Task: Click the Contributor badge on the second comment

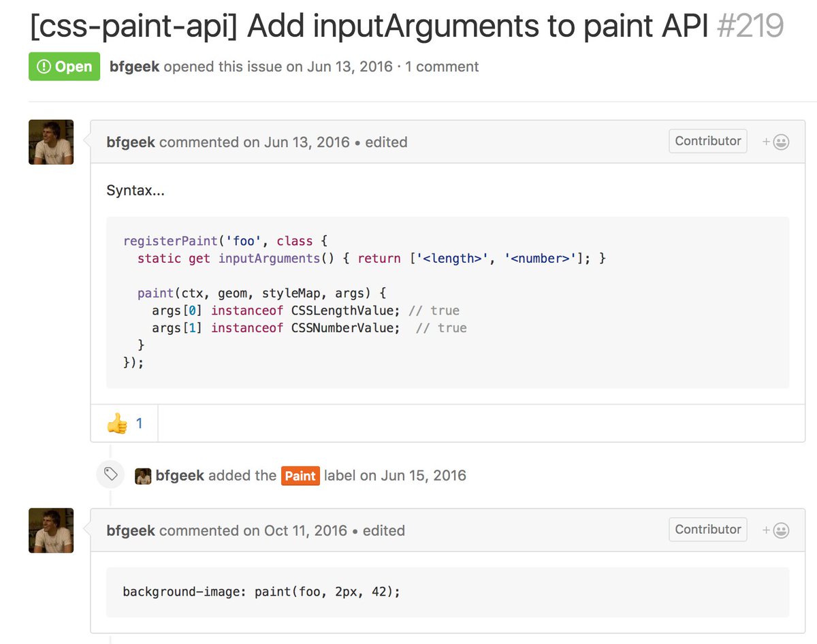Action: pos(707,529)
